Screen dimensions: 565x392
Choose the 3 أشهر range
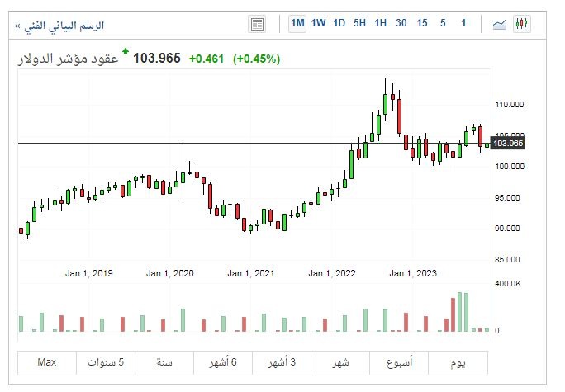282,363
